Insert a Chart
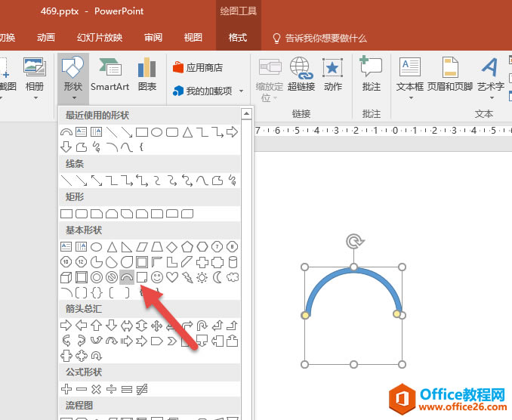This screenshot has width=512, height=420. (x=147, y=75)
